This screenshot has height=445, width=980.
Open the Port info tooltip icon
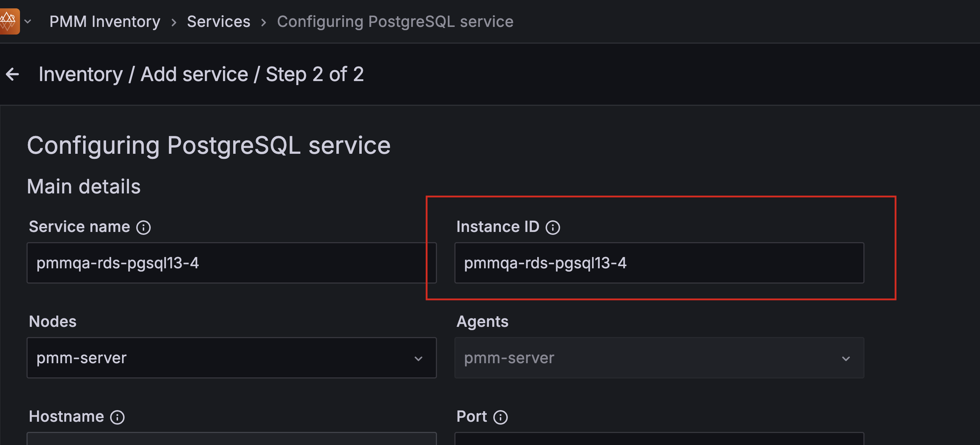(x=500, y=417)
